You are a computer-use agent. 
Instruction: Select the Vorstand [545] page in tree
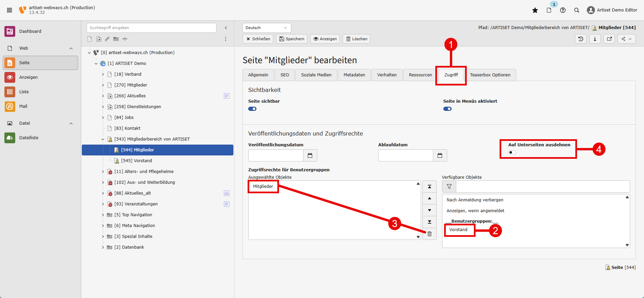click(136, 161)
